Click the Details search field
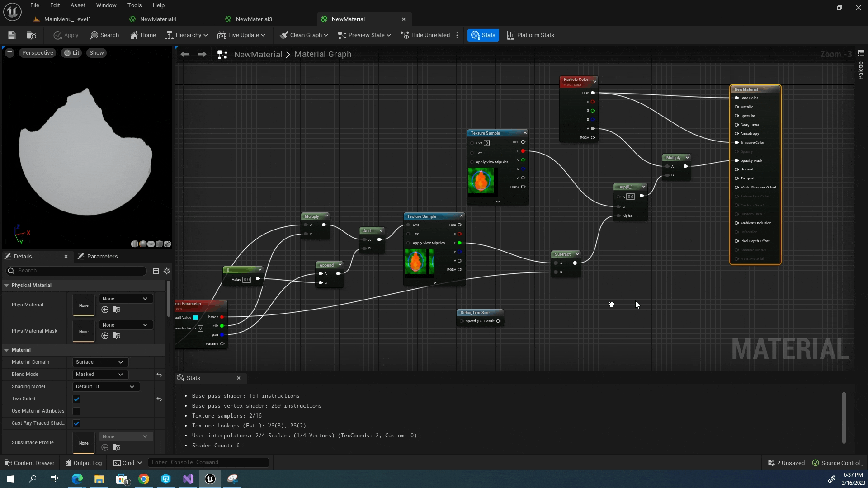Image resolution: width=868 pixels, height=488 pixels. coord(76,271)
